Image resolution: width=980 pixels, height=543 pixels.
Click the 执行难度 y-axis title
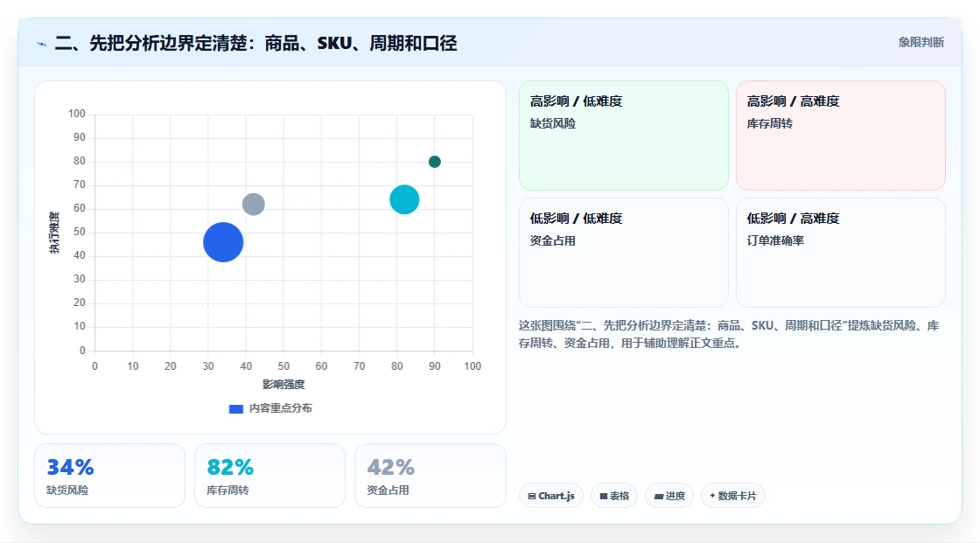tap(54, 233)
